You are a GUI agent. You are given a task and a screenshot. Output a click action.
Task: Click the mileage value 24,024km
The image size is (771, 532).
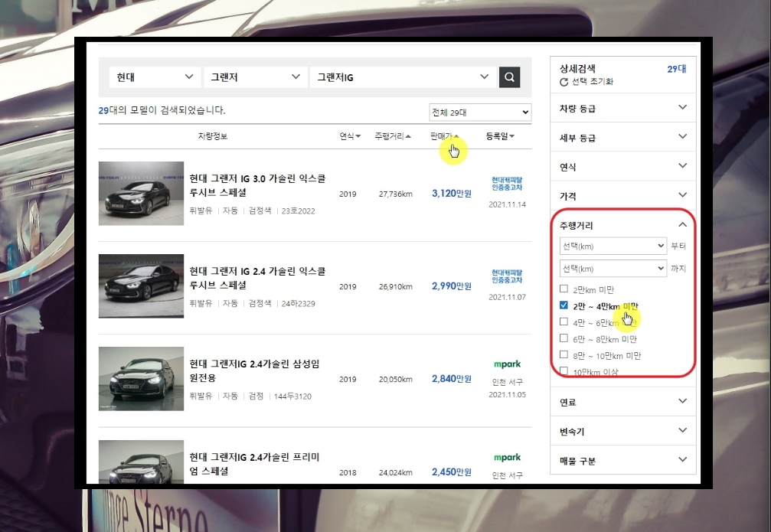click(395, 473)
